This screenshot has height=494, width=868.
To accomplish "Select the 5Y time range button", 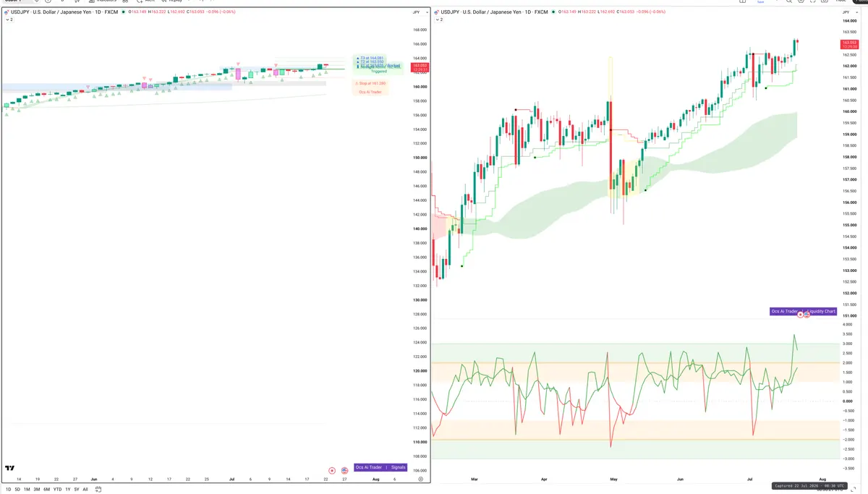I will pyautogui.click(x=77, y=490).
